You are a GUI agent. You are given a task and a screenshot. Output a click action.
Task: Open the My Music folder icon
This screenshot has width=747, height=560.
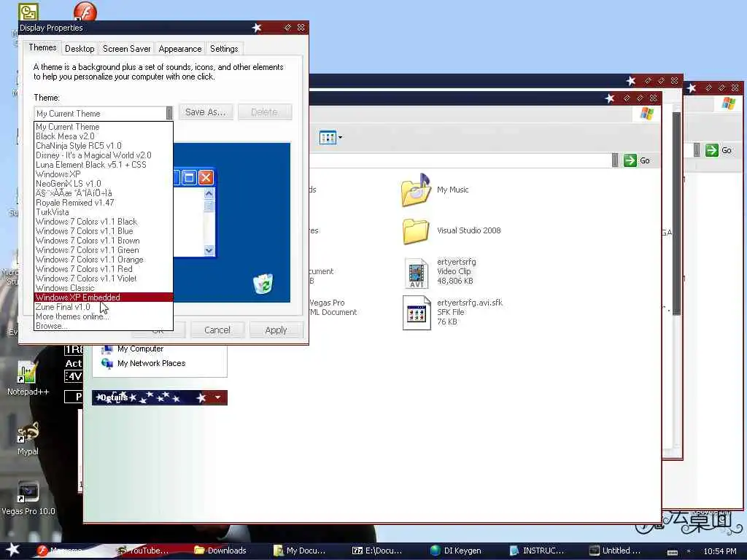(x=417, y=190)
